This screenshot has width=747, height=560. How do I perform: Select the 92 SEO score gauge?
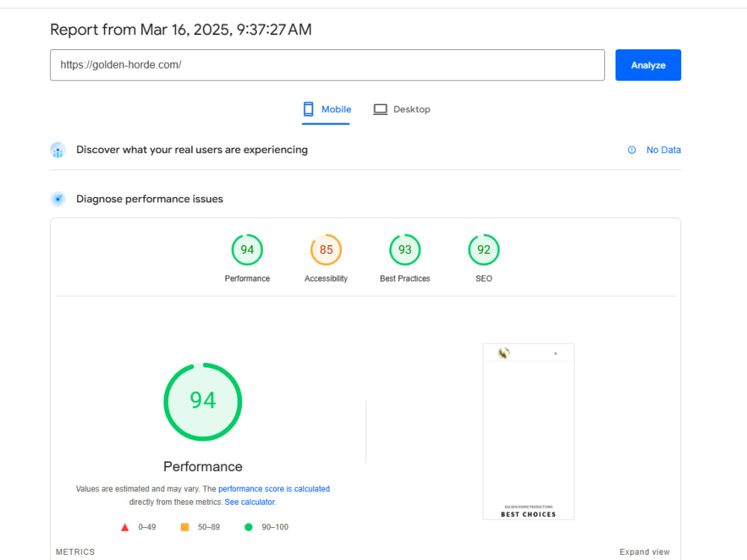483,249
